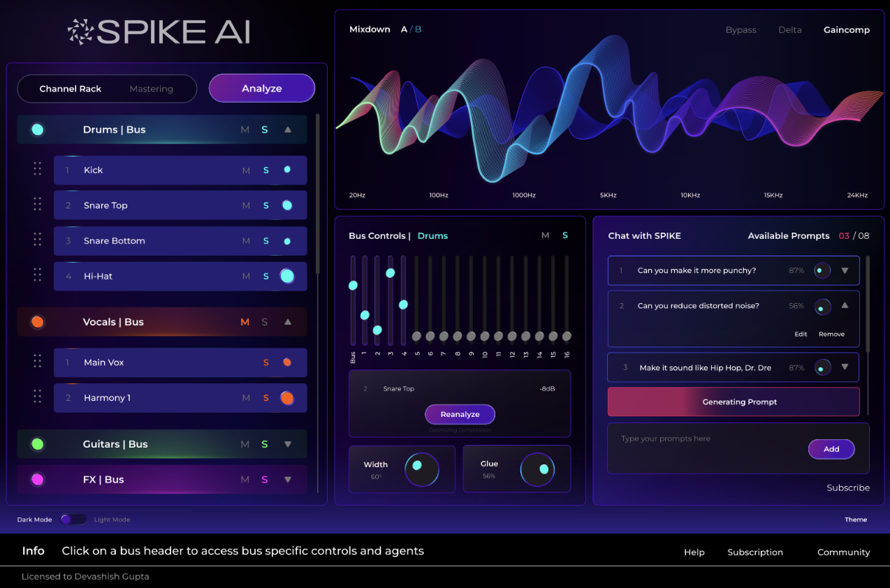Click the green indicator icon on Guitars Bus
Viewport: 890px width, 588px height.
[x=37, y=444]
